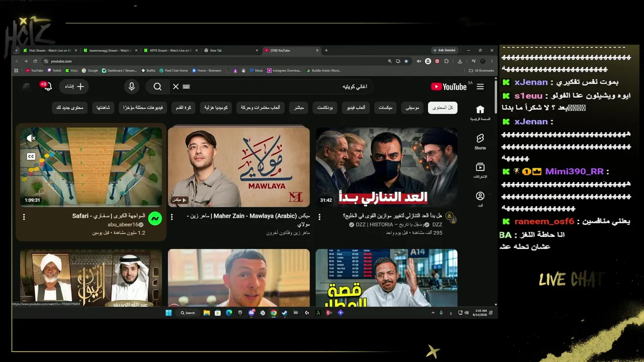The image size is (644, 362).
Task: Open Chrome extensions puzzle icon
Action: [x=446, y=61]
